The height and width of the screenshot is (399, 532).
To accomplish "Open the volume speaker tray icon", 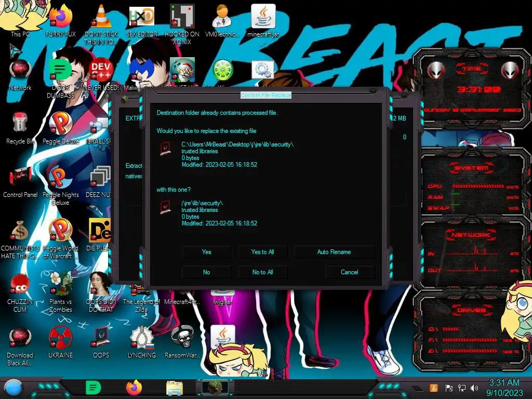I will tap(474, 388).
